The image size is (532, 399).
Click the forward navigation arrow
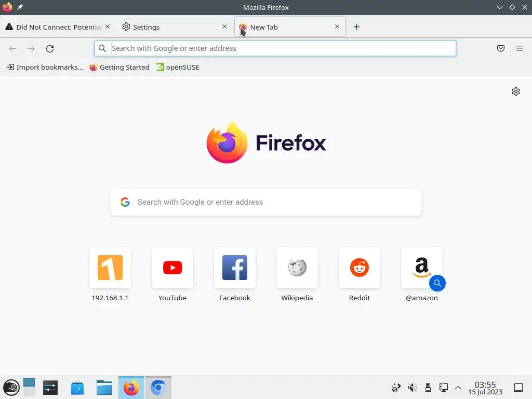(31, 48)
